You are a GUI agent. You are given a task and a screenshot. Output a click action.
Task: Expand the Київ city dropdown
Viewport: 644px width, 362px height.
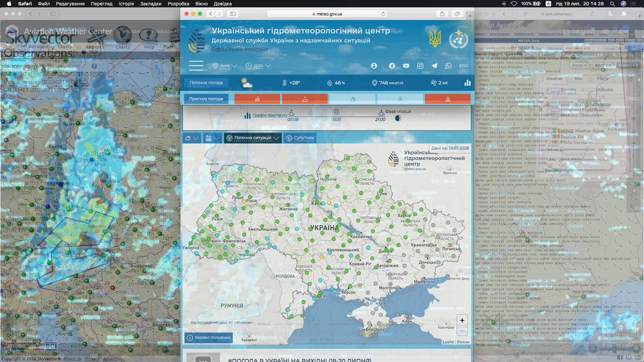[225, 66]
